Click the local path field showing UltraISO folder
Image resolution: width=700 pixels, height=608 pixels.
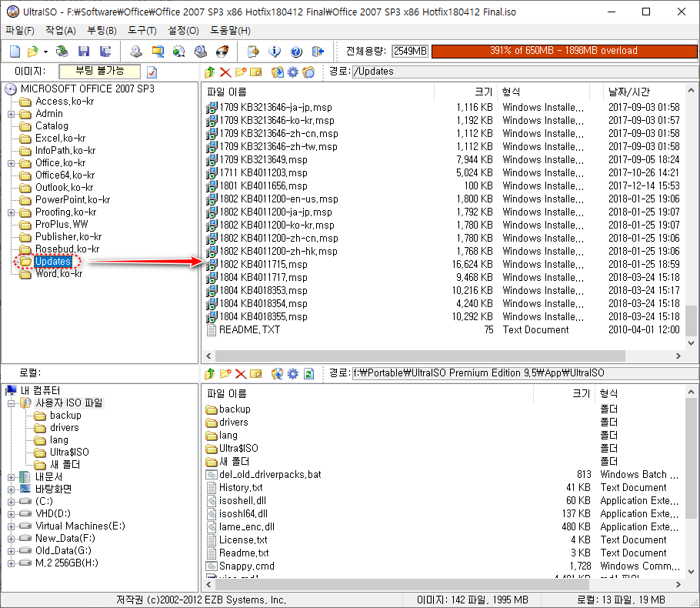pos(525,373)
